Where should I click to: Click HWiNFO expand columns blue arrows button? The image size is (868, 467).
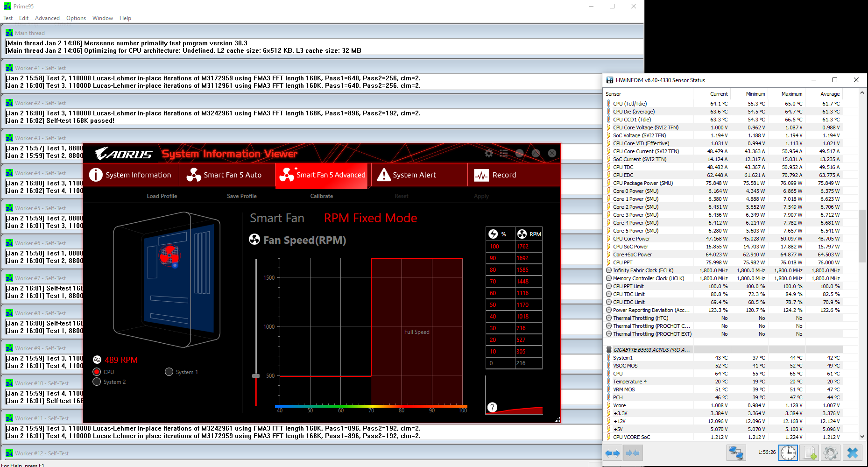point(612,453)
